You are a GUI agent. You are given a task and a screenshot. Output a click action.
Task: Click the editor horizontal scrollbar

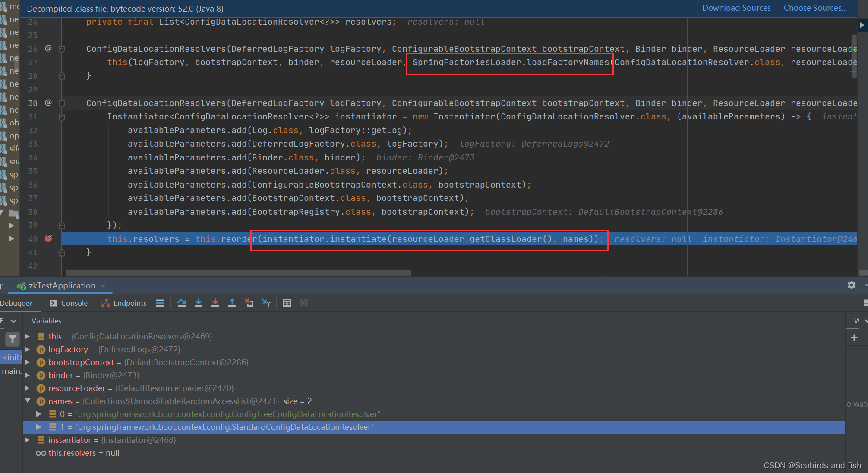(238, 273)
